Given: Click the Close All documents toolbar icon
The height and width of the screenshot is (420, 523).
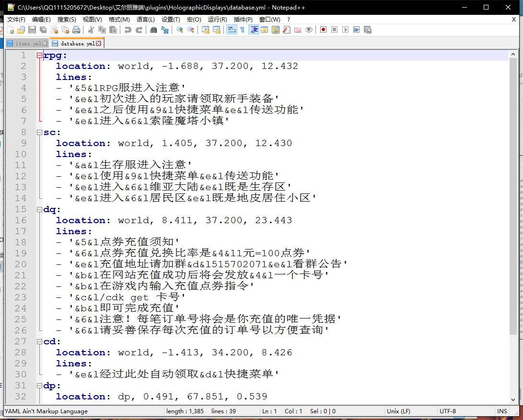Looking at the screenshot, I should 65,30.
